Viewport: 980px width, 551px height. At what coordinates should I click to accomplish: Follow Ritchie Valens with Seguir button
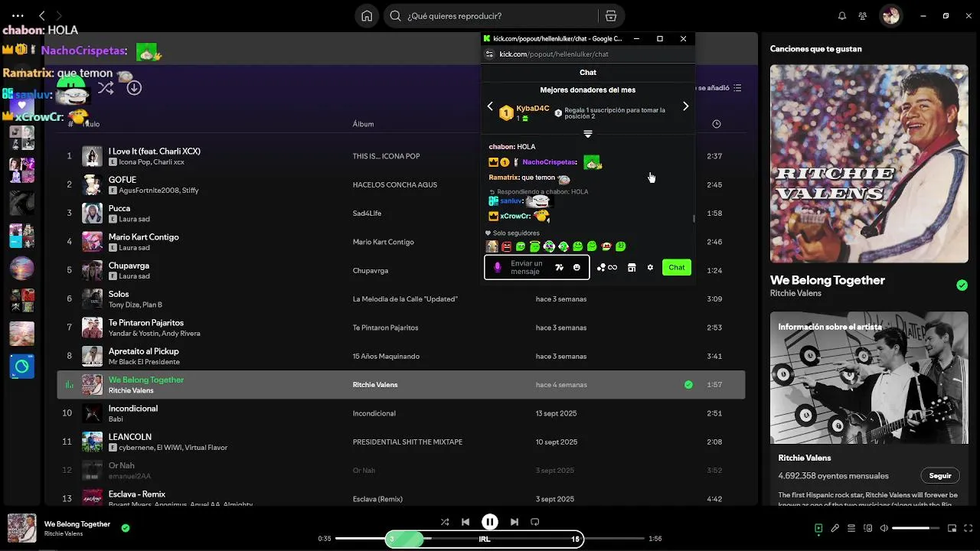pos(940,475)
